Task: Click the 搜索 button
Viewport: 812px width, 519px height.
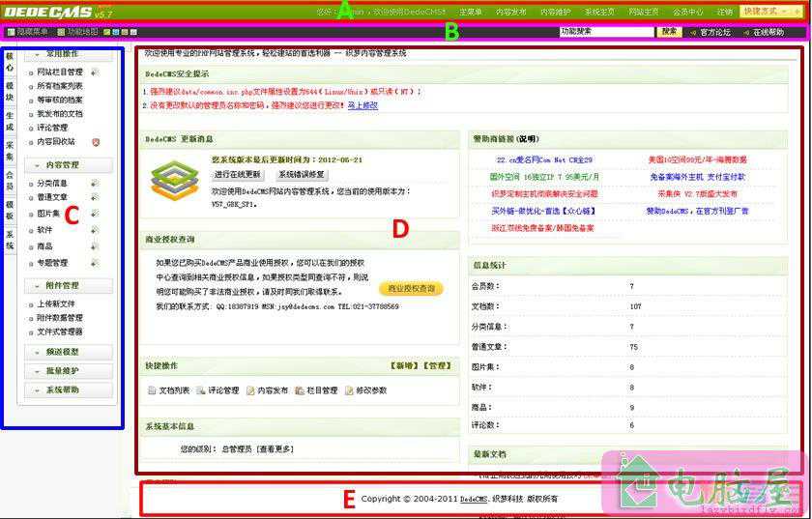Action: [x=670, y=32]
